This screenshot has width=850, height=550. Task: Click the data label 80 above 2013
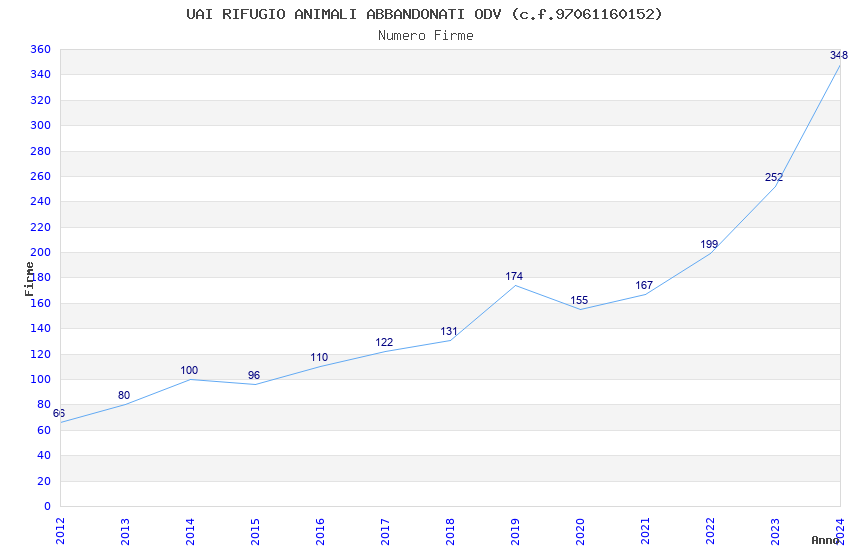124,395
